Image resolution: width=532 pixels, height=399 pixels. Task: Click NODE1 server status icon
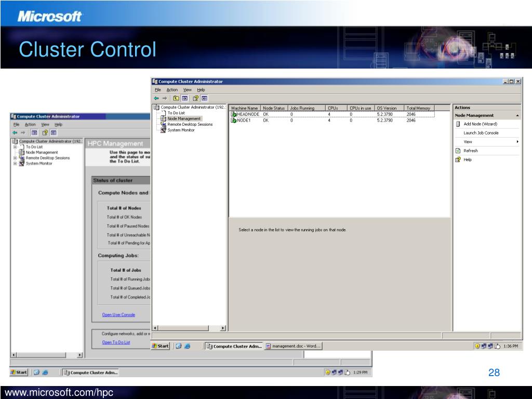233,121
